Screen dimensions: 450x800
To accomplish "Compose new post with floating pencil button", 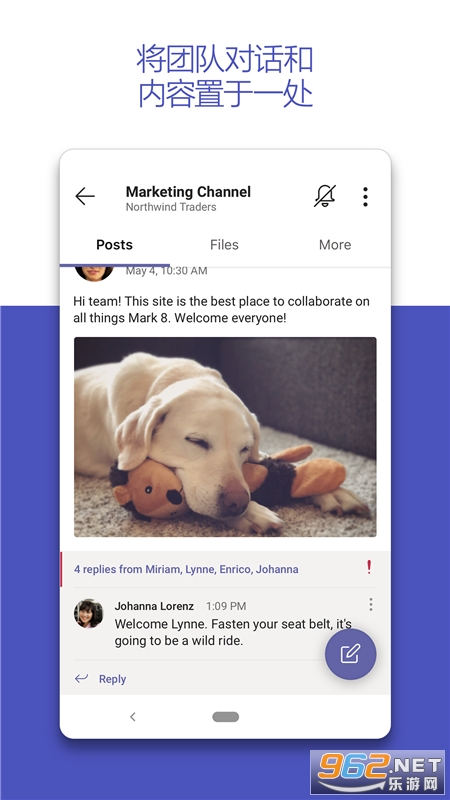I will 351,654.
